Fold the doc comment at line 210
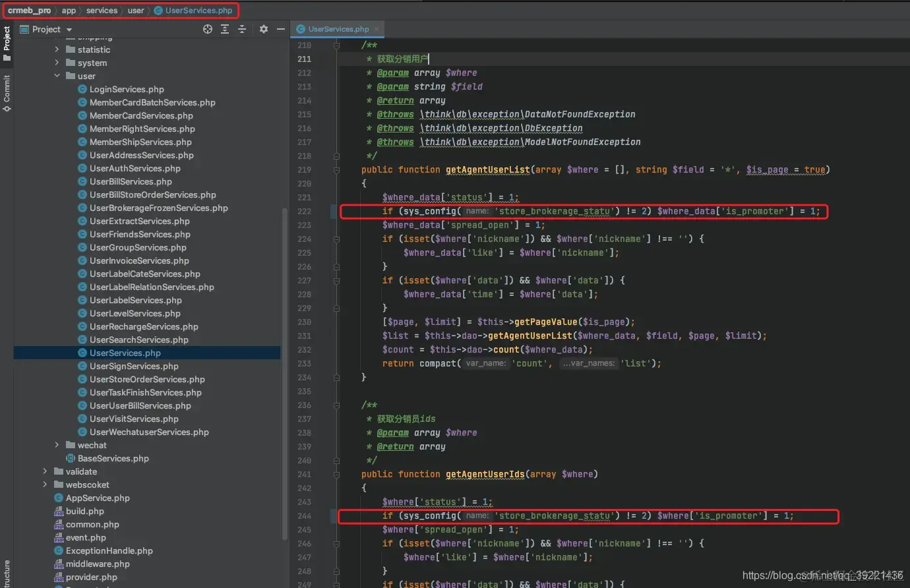The image size is (910, 588). pos(336,45)
